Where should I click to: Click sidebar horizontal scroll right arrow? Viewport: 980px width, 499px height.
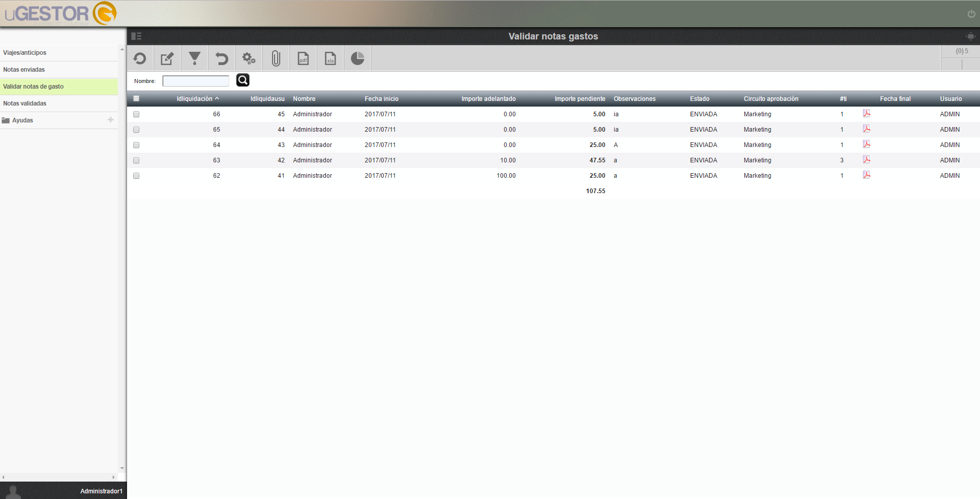(114, 477)
